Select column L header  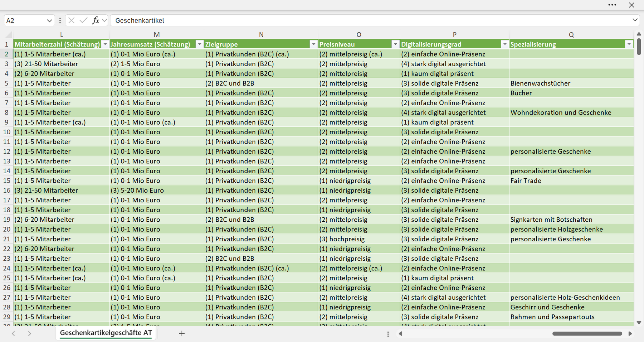point(62,35)
